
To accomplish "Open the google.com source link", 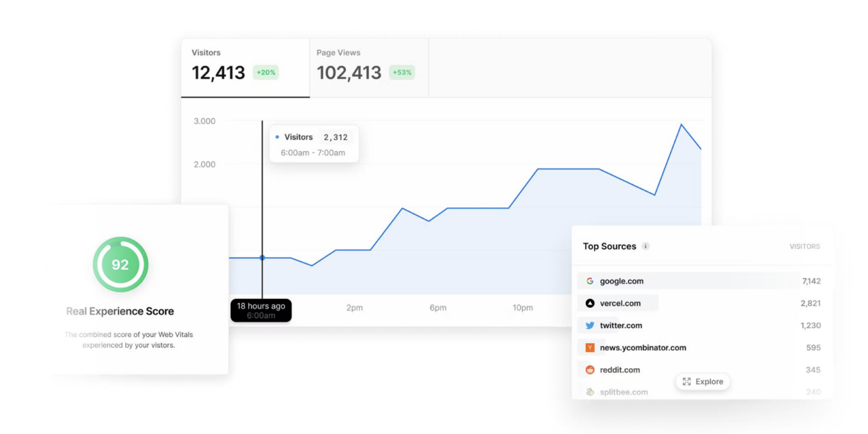I will click(x=623, y=280).
